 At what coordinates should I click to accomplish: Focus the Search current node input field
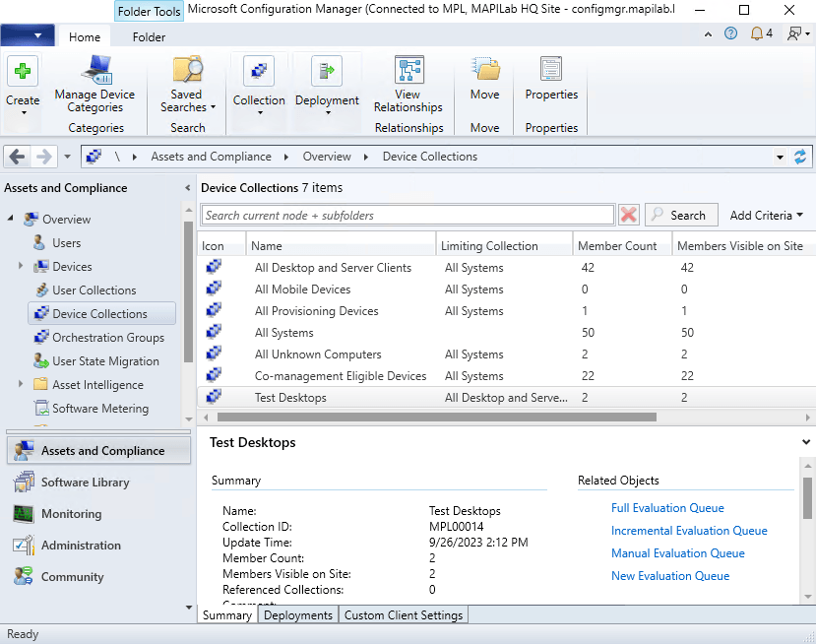pyautogui.click(x=408, y=215)
